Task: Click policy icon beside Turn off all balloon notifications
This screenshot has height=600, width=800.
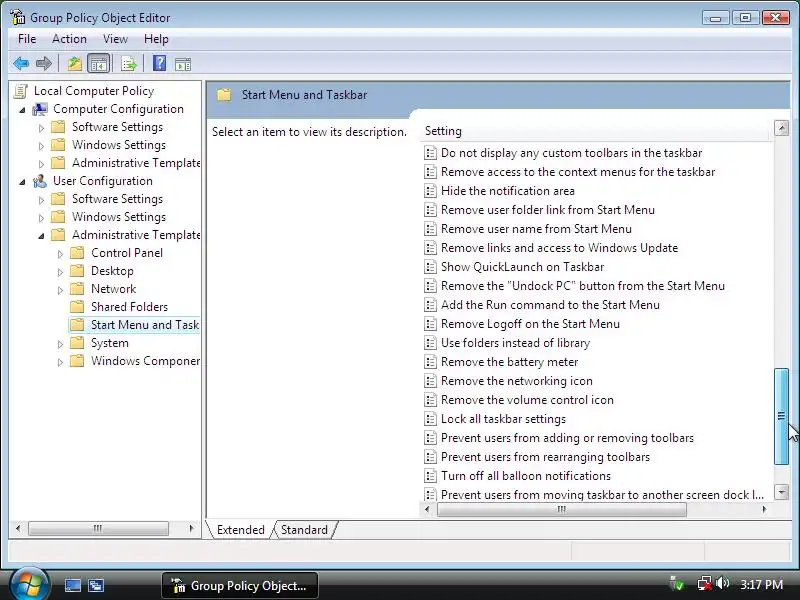Action: coord(431,476)
